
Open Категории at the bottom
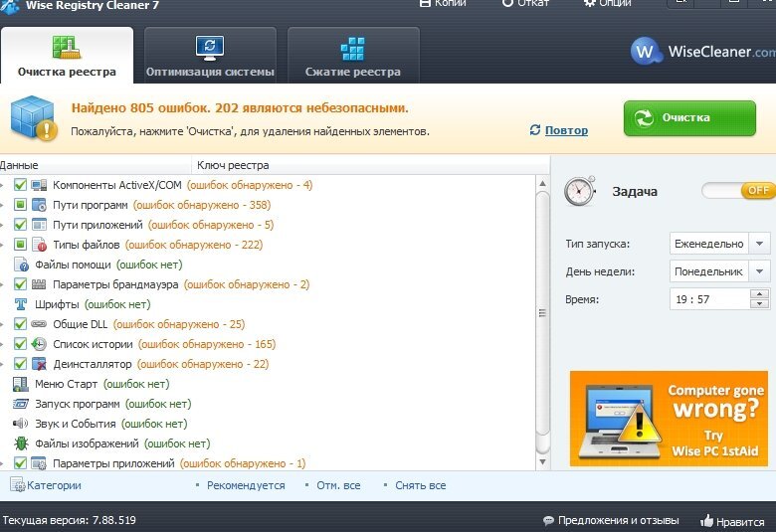click(x=46, y=485)
